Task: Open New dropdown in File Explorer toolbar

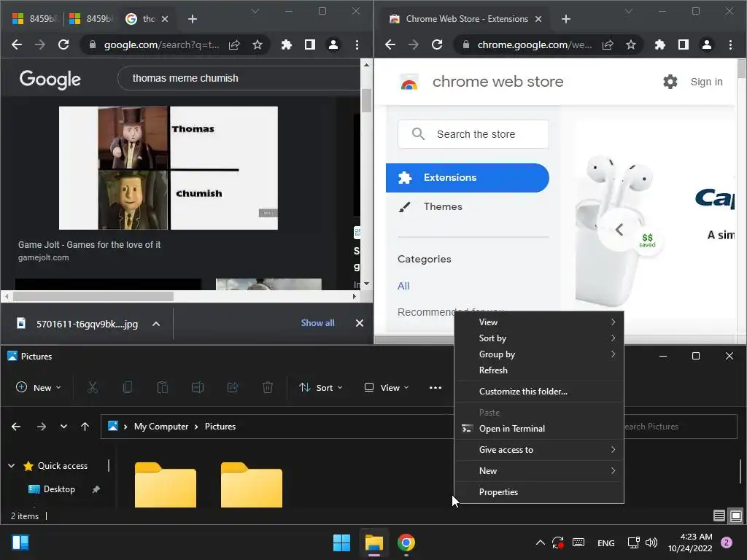Action: coord(38,388)
